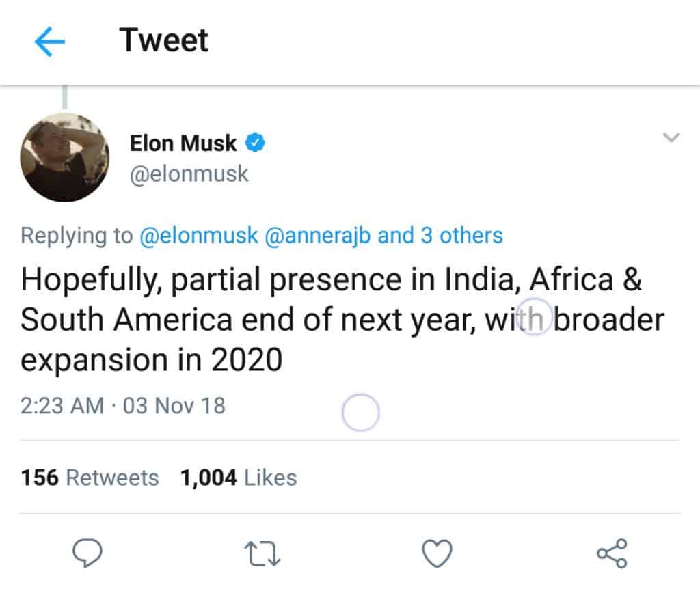The width and height of the screenshot is (700, 591).
Task: Open Elon Musk's profile picture
Action: tap(65, 157)
